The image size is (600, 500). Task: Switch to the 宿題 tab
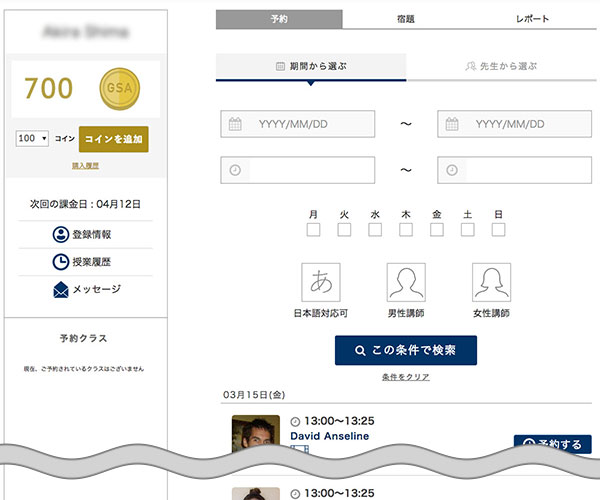point(405,19)
